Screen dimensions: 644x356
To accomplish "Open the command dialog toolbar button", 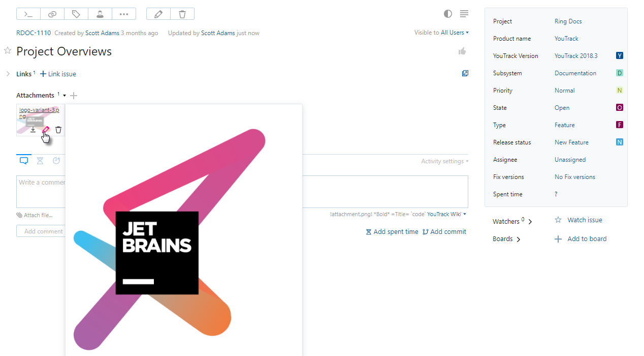I will (28, 14).
